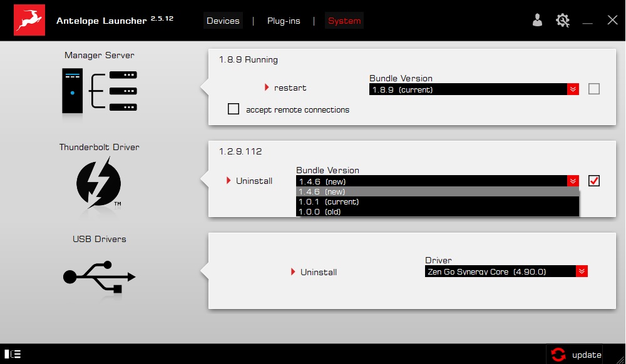
Task: Click the Manager Server icon
Action: [100, 91]
